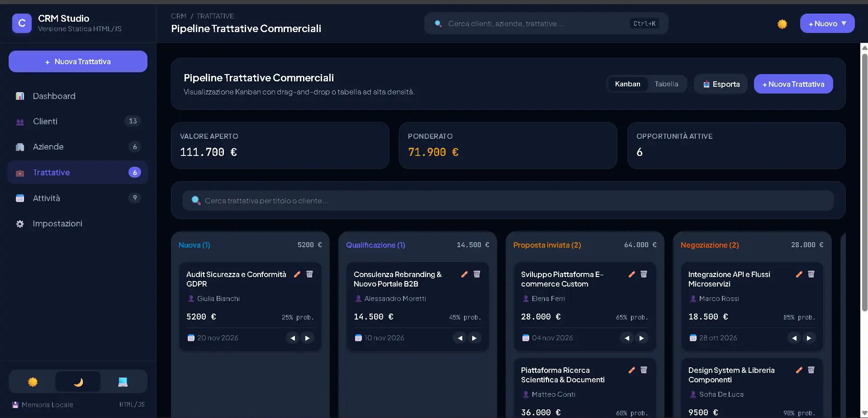Move Consulenza Rebranding deal to previous stage
Image resolution: width=868 pixels, height=418 pixels.
click(x=460, y=338)
